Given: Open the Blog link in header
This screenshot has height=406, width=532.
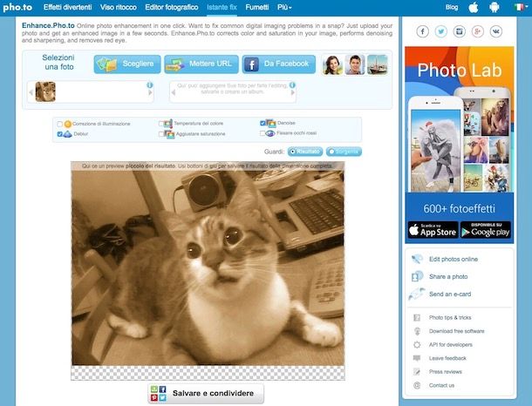Looking at the screenshot, I should pyautogui.click(x=452, y=7).
